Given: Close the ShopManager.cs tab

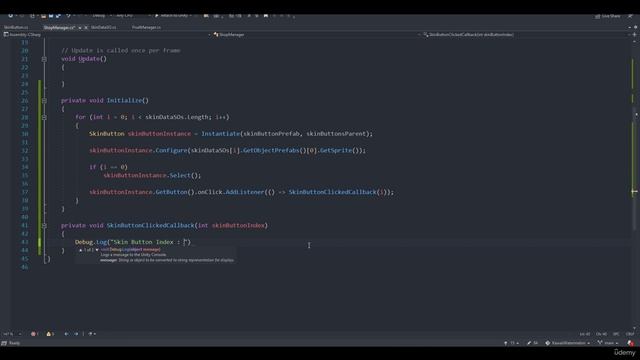Looking at the screenshot, I should (x=86, y=27).
